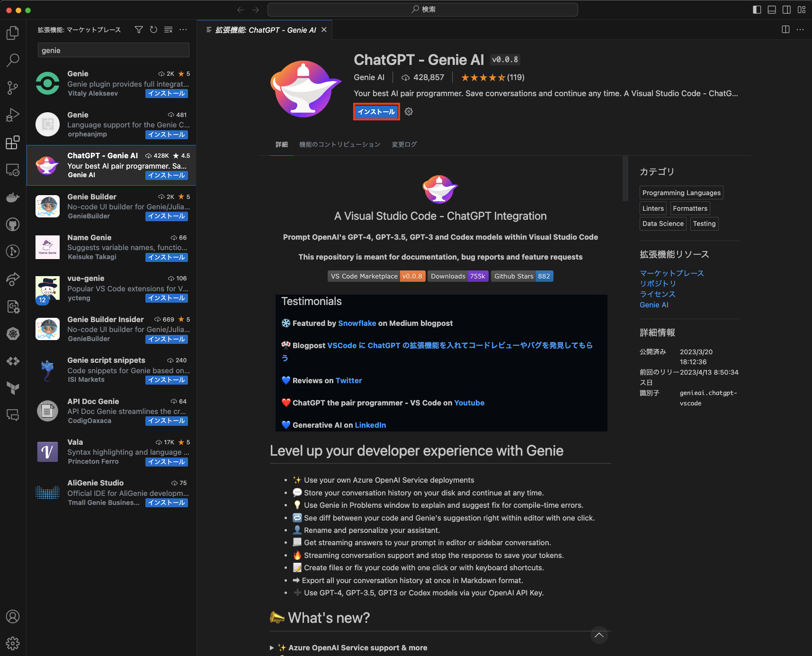The width and height of the screenshot is (812, 656).
Task: Click the 検索 command center box
Action: tap(423, 9)
